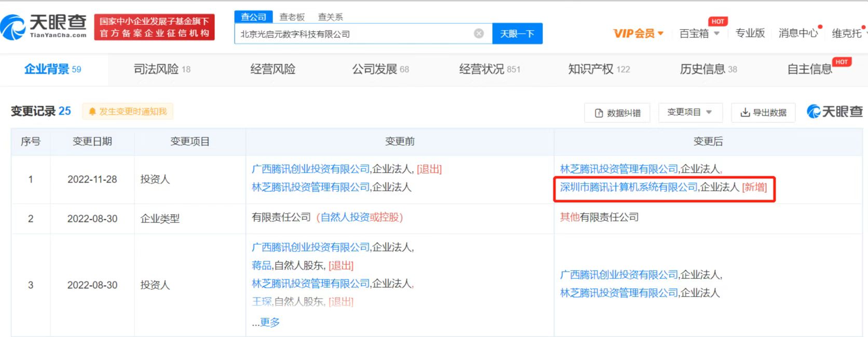Export data with the 导出数据 button
The width and height of the screenshot is (868, 337).
click(763, 113)
